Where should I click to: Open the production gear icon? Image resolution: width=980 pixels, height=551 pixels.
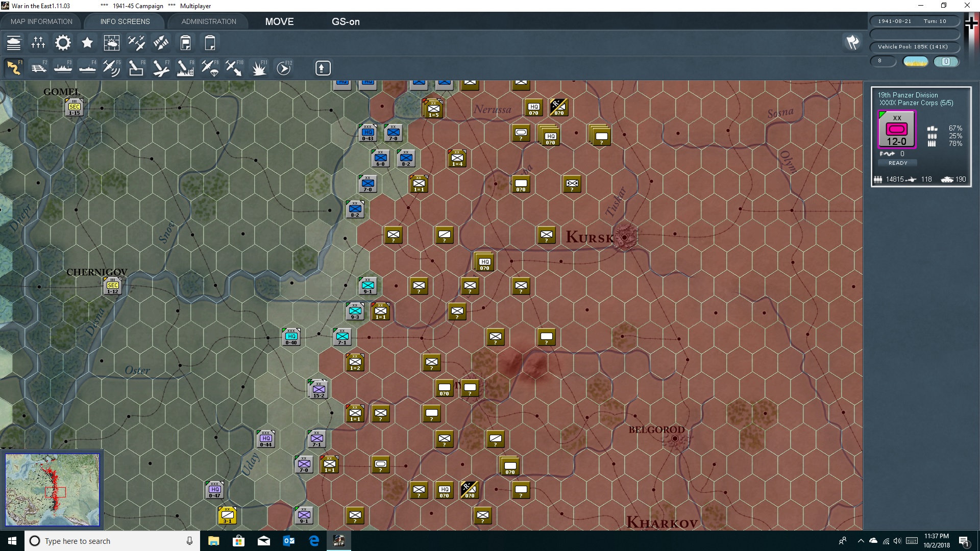point(63,43)
